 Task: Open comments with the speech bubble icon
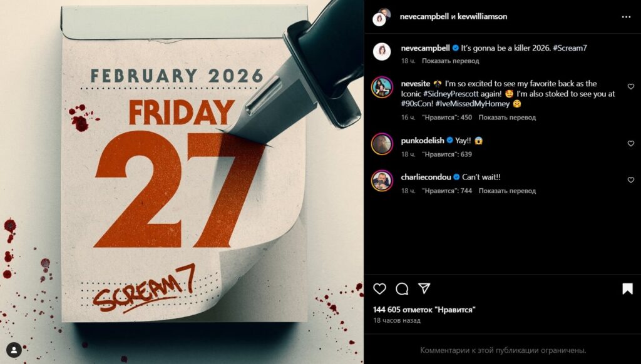(402, 289)
